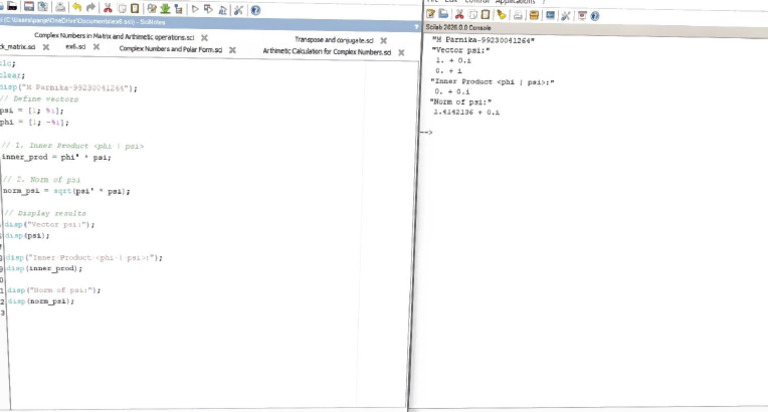Viewport: 768px width, 412px height.
Task: Click the Undo arrow in SciNotes toolbar
Action: click(x=77, y=7)
